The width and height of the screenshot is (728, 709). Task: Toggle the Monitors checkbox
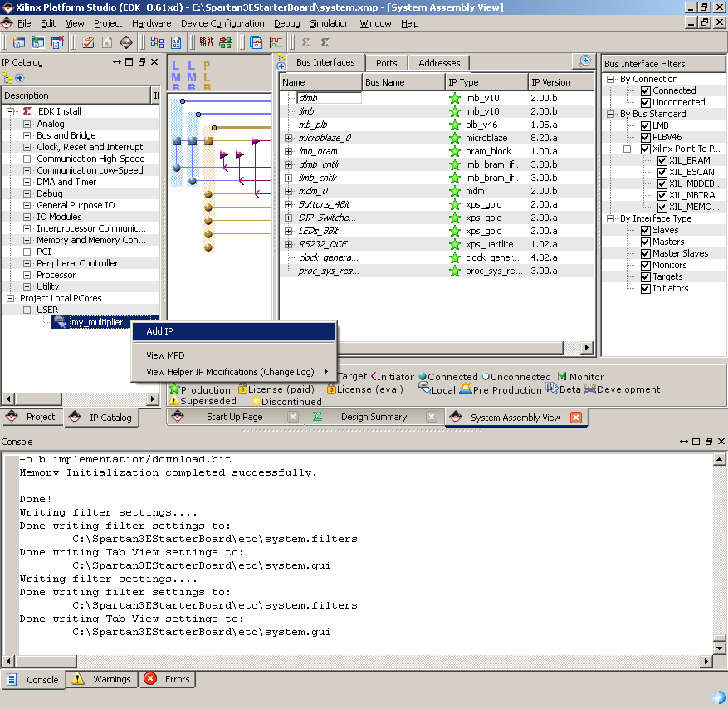pyautogui.click(x=645, y=266)
